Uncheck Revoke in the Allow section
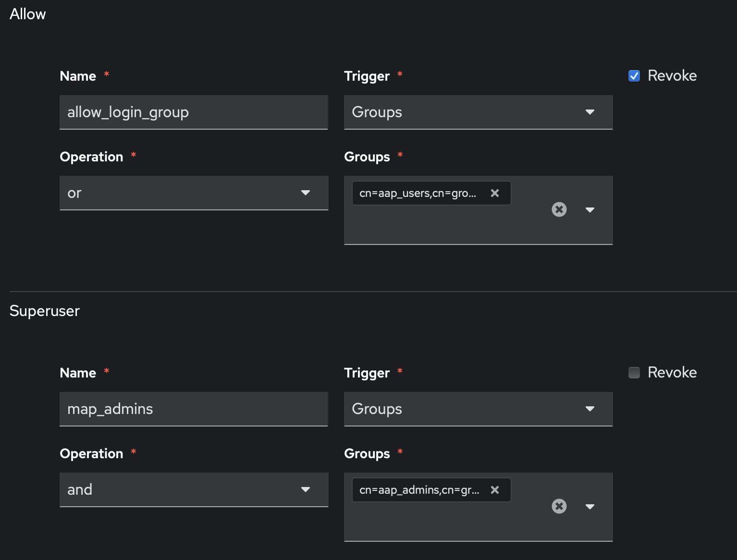The width and height of the screenshot is (737, 560). coord(634,75)
